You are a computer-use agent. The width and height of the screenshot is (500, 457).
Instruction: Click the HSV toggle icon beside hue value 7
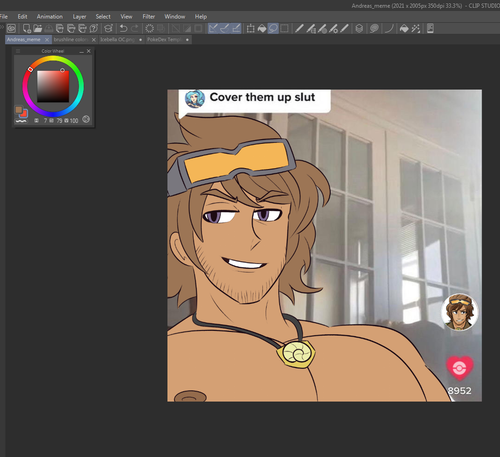[37, 120]
